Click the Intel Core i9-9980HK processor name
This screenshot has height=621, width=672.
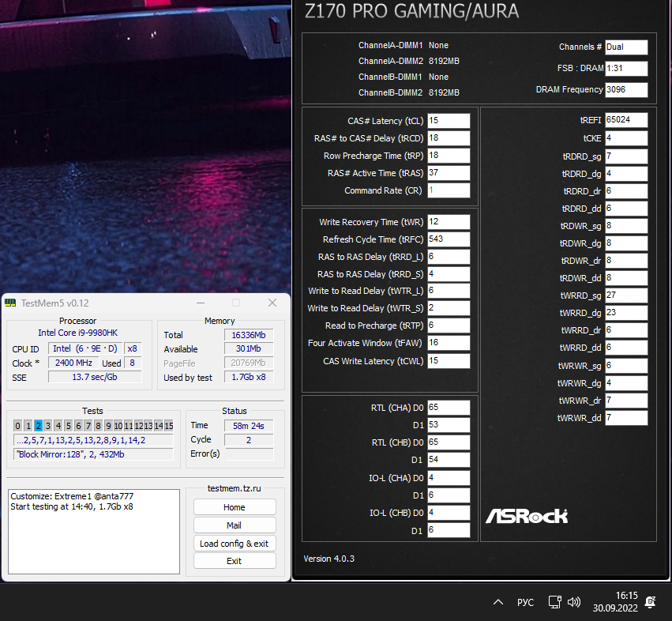tap(77, 333)
